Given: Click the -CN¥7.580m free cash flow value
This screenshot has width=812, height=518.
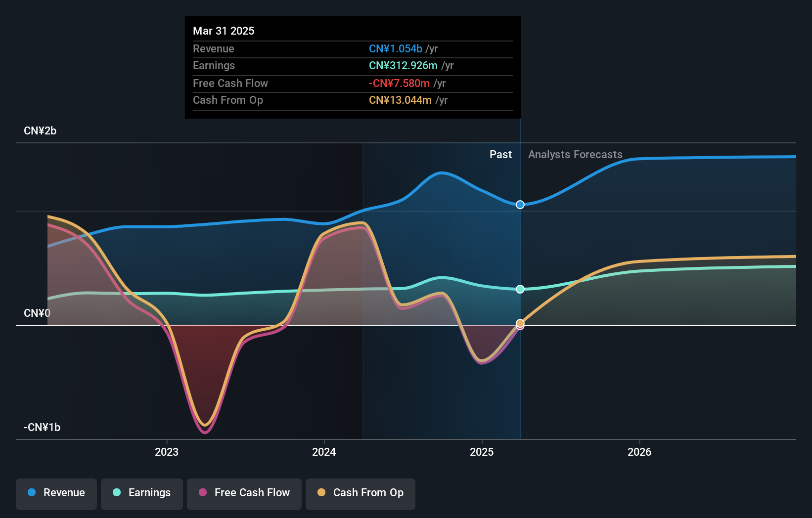Looking at the screenshot, I should coord(399,84).
